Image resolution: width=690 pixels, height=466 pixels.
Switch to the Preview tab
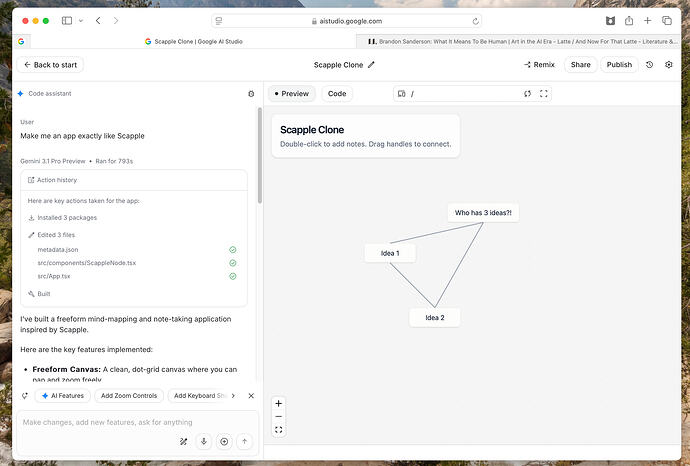point(292,94)
